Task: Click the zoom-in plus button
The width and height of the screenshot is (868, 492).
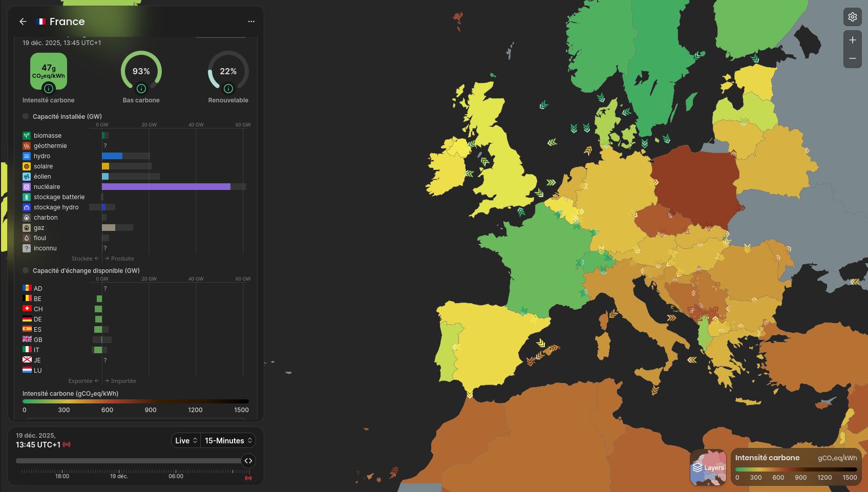Action: click(x=853, y=39)
